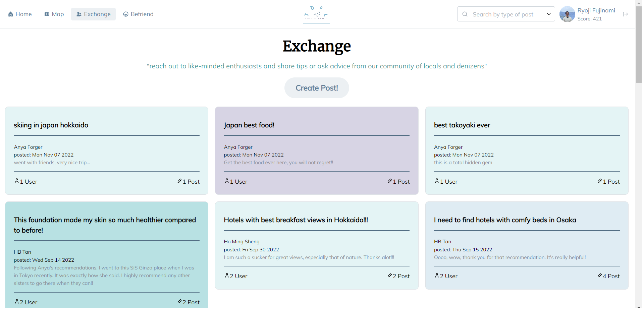The width and height of the screenshot is (644, 309).
Task: Type in Search by type of post field
Action: 503,14
